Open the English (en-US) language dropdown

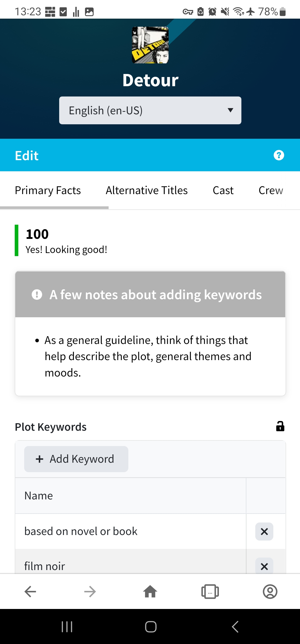(x=150, y=110)
